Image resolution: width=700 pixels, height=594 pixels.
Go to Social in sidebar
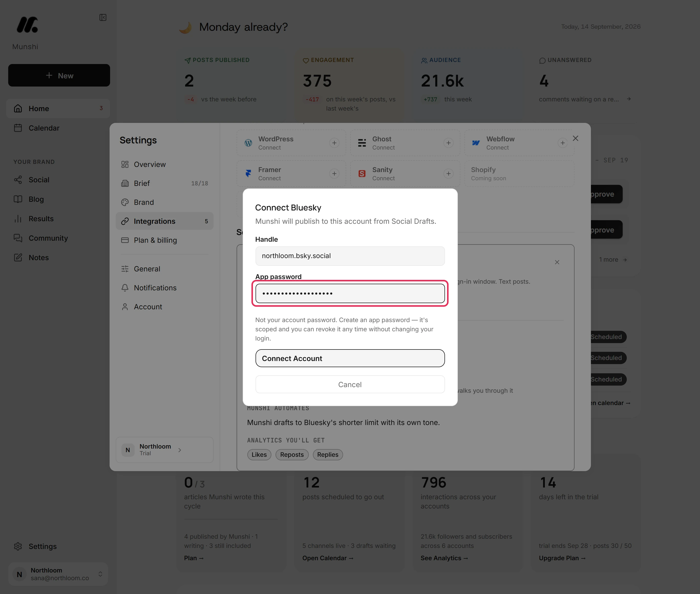58,180
